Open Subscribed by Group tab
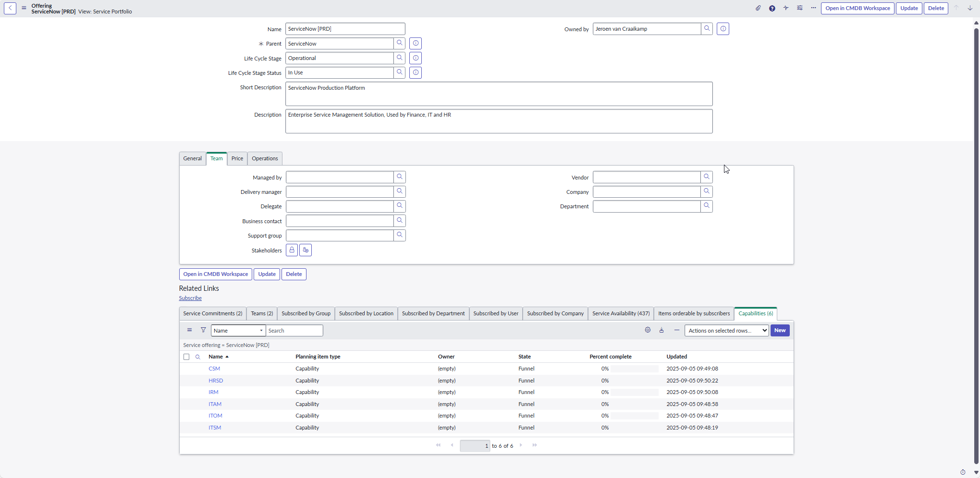980x478 pixels. 306,313
